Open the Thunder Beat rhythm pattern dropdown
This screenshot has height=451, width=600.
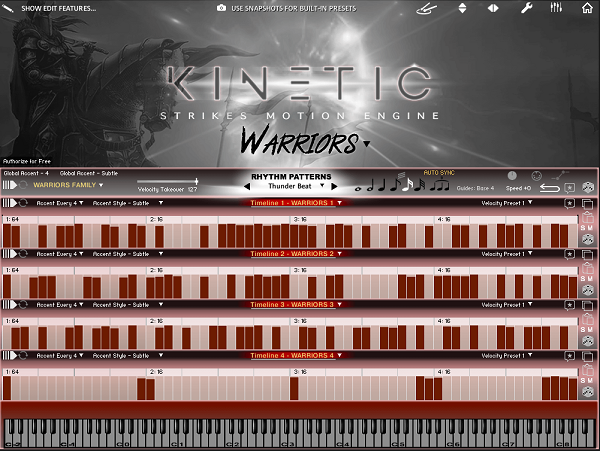tap(296, 186)
